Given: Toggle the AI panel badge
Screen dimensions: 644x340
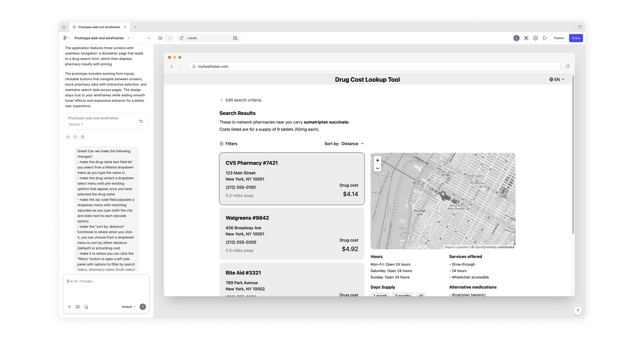Looking at the screenshot, I should [148, 38].
